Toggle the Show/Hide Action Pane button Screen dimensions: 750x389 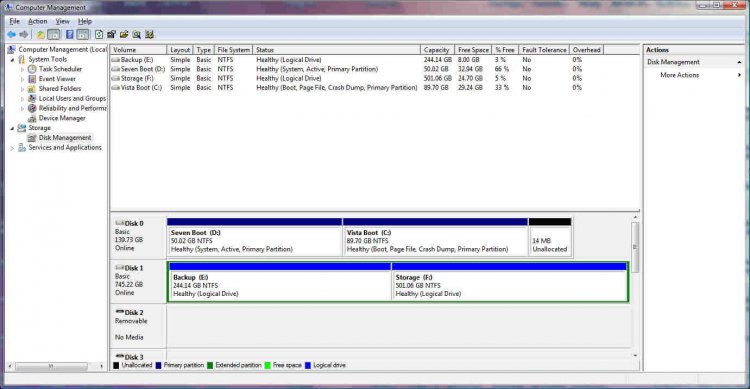82,34
